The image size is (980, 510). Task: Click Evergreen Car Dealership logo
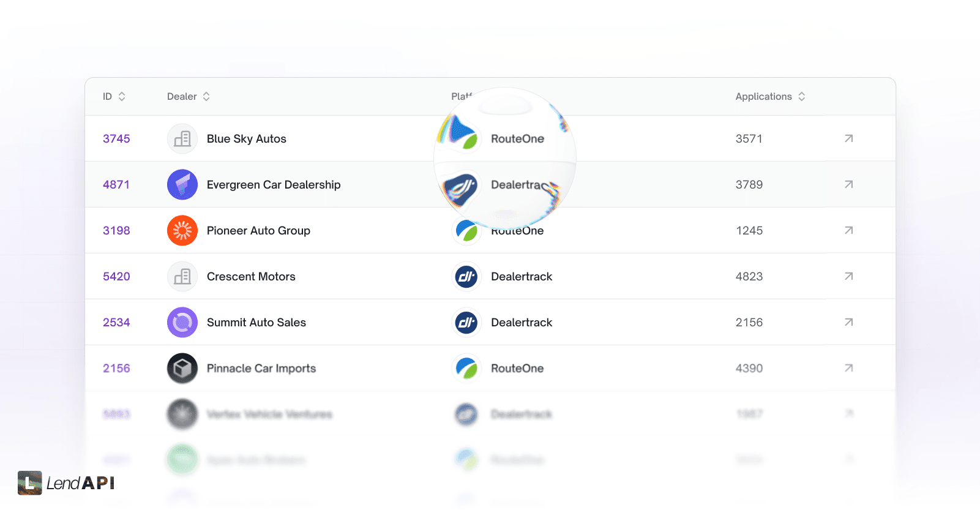pyautogui.click(x=182, y=185)
